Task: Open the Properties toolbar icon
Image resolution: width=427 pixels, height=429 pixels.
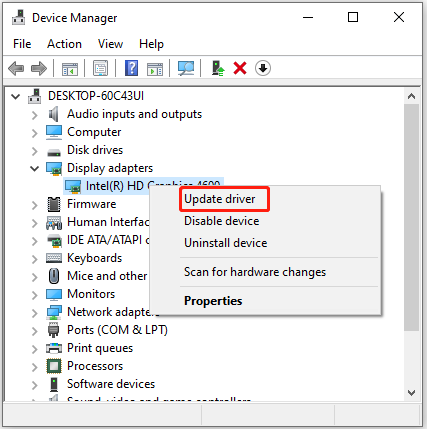Action: point(100,69)
